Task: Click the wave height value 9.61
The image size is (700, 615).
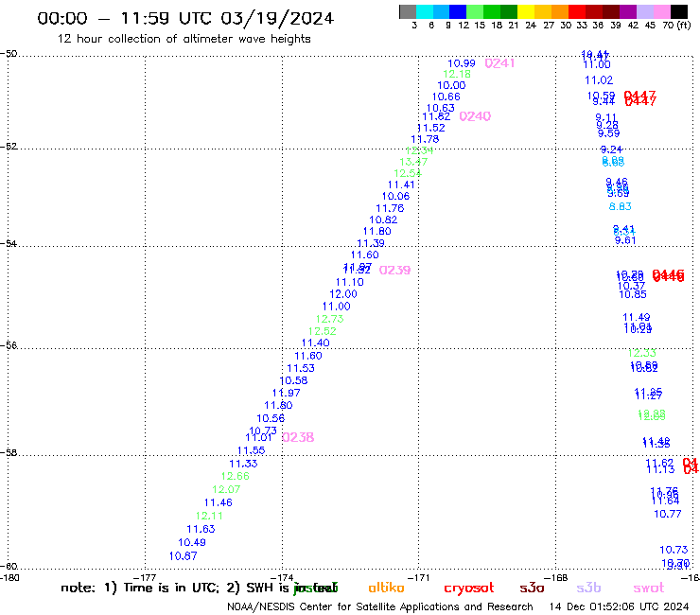Action: pyautogui.click(x=625, y=240)
